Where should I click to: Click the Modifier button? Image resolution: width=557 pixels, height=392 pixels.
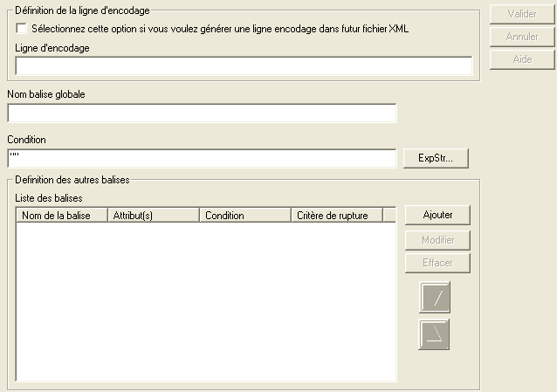(x=437, y=240)
